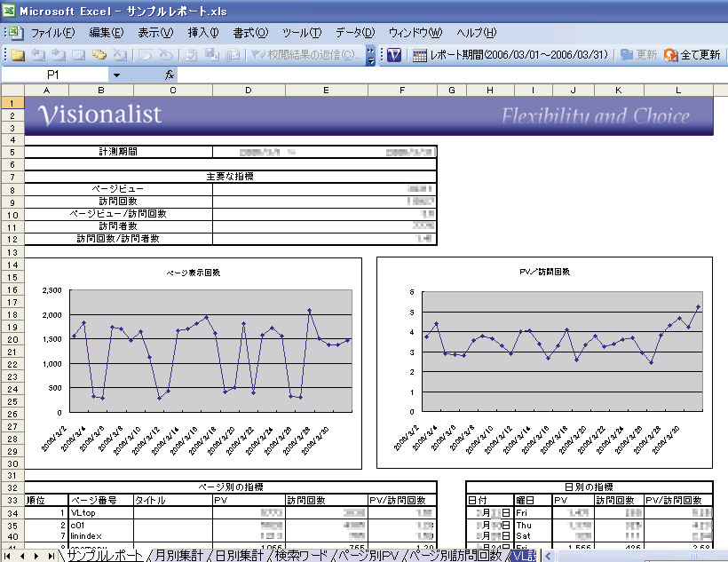This screenshot has width=728, height=562.
Task: Open the ウィンドウ menu
Action: pyautogui.click(x=415, y=33)
